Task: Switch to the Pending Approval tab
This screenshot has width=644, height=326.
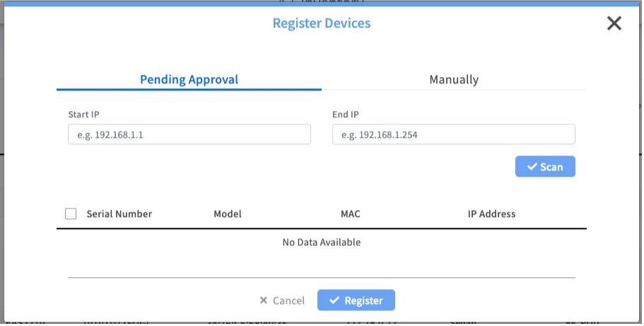Action: coord(189,79)
